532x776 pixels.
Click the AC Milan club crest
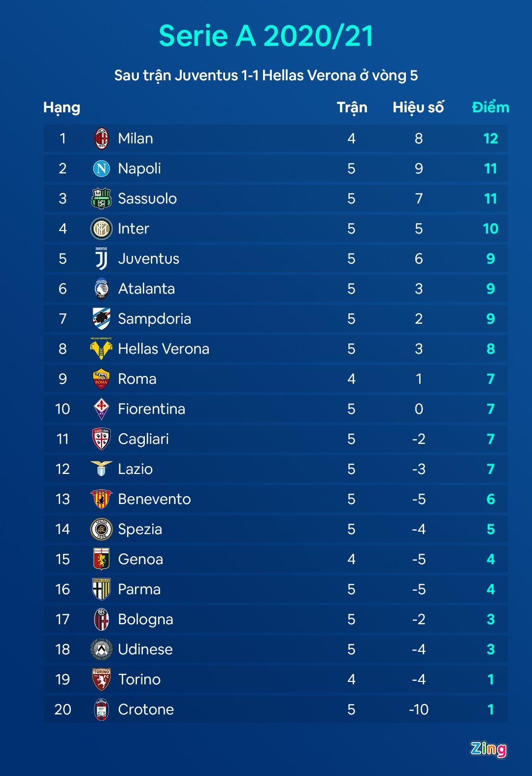[101, 138]
